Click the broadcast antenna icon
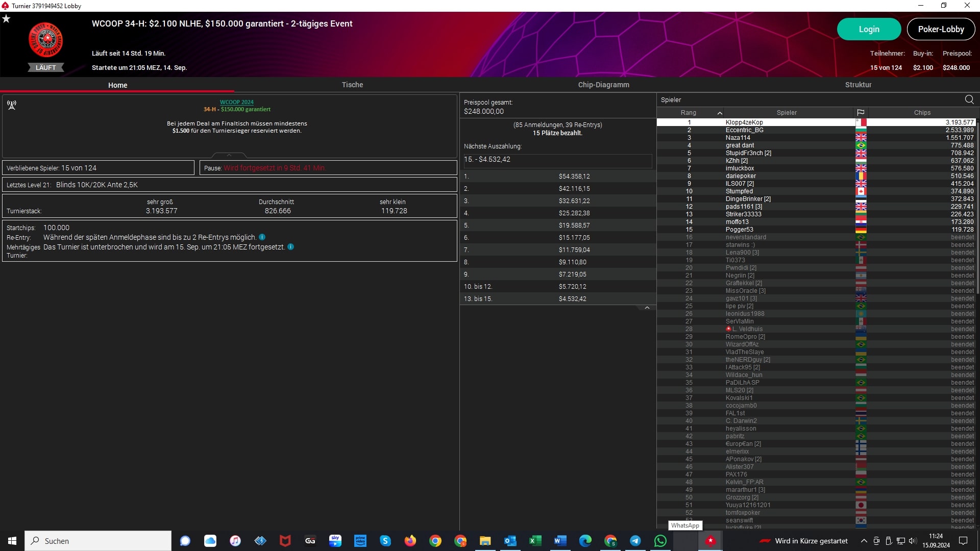 point(12,105)
